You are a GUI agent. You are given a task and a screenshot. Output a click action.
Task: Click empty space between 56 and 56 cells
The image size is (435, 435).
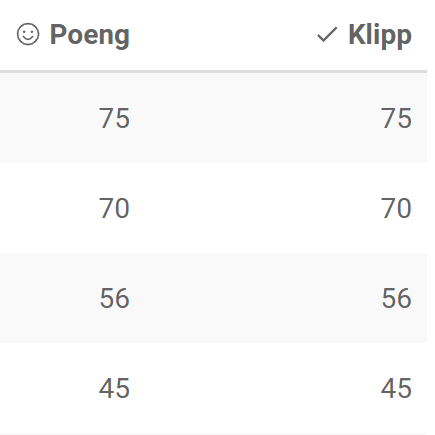click(255, 298)
